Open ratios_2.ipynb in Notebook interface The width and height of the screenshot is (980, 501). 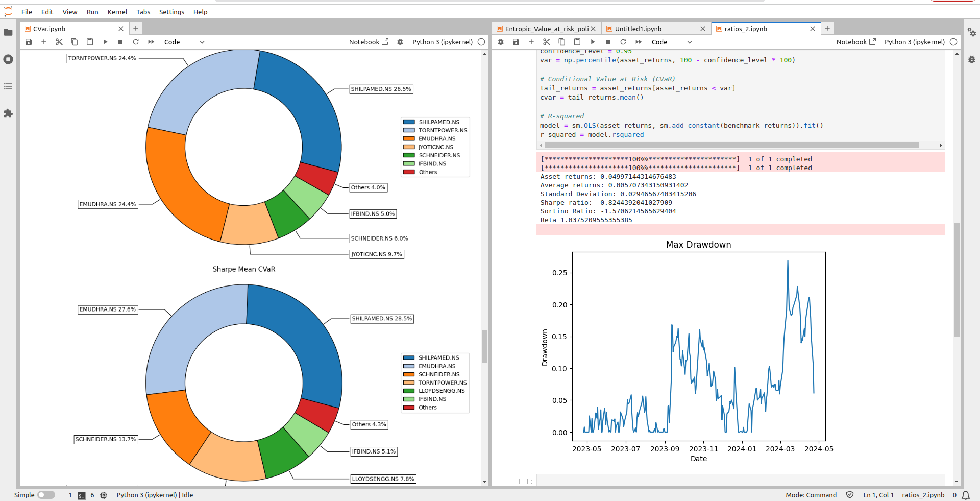tap(856, 42)
